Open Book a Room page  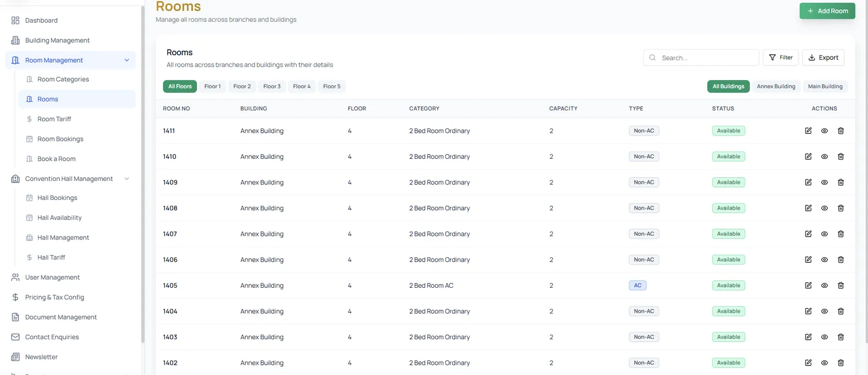point(77,159)
